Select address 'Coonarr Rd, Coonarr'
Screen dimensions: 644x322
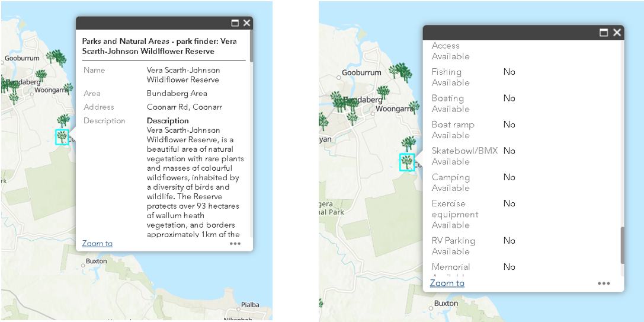tap(184, 107)
